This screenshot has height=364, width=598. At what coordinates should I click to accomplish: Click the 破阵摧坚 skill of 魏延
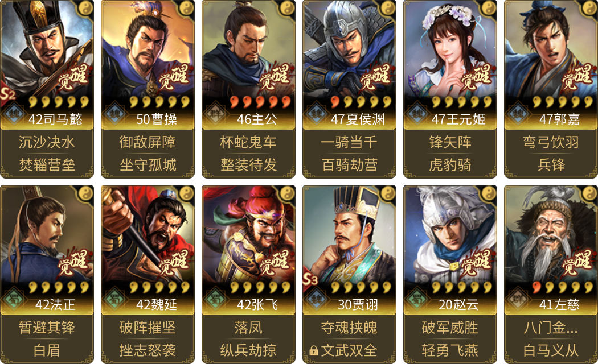148,328
